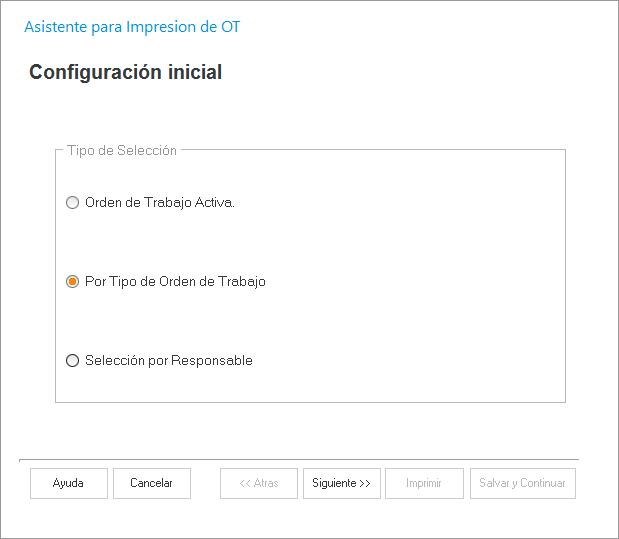
Task: Select the Orden de Trabajo Activa radio button
Action: (x=72, y=203)
